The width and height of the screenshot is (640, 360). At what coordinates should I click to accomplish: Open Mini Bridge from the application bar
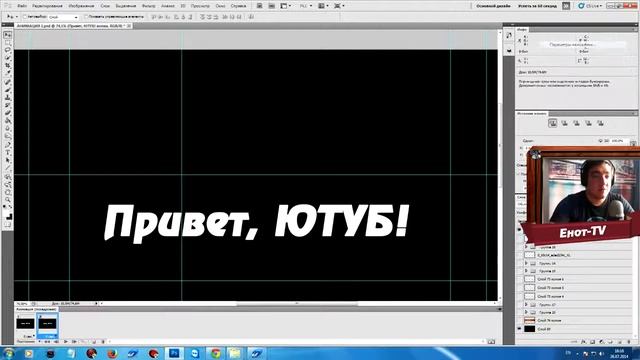(271, 6)
